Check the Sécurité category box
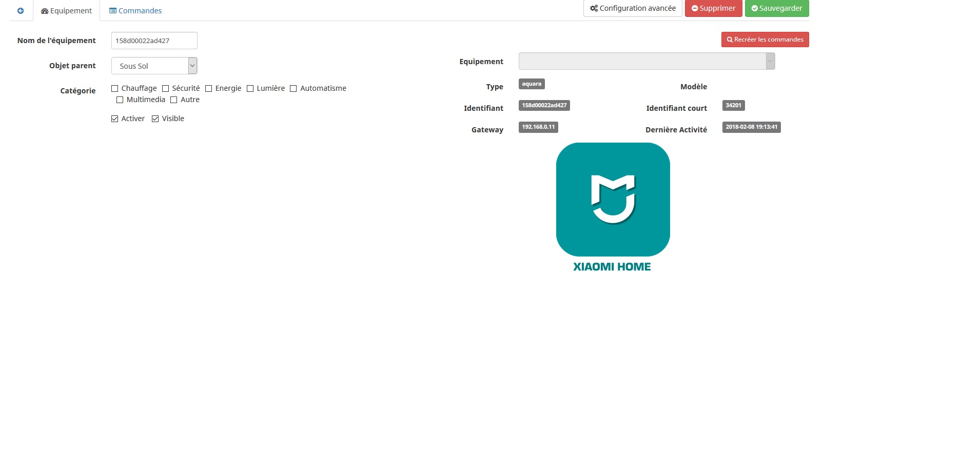This screenshot has height=453, width=980. coord(166,89)
